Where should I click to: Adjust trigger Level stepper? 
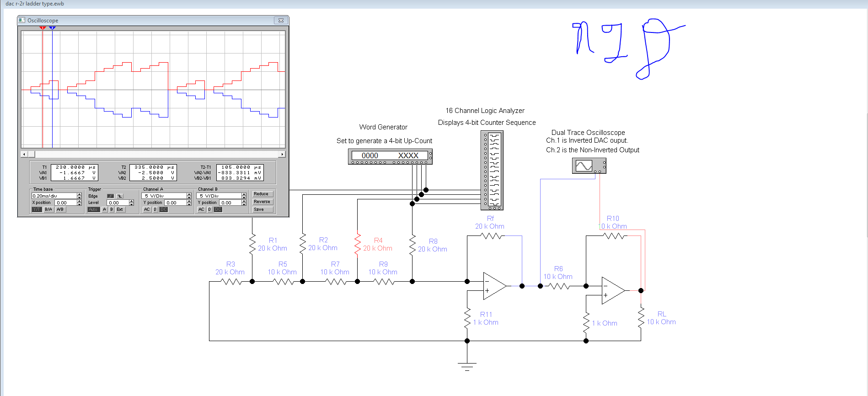pos(131,203)
